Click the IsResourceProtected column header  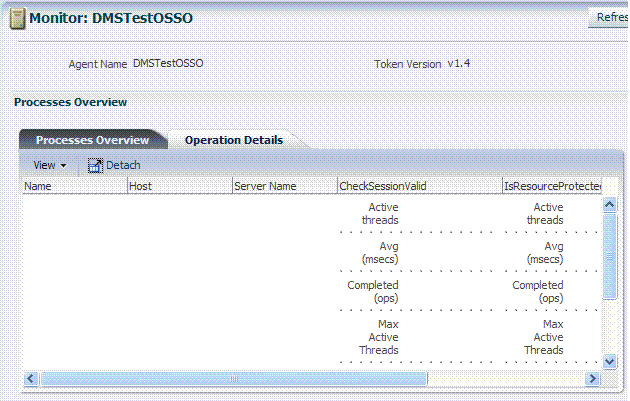[552, 186]
